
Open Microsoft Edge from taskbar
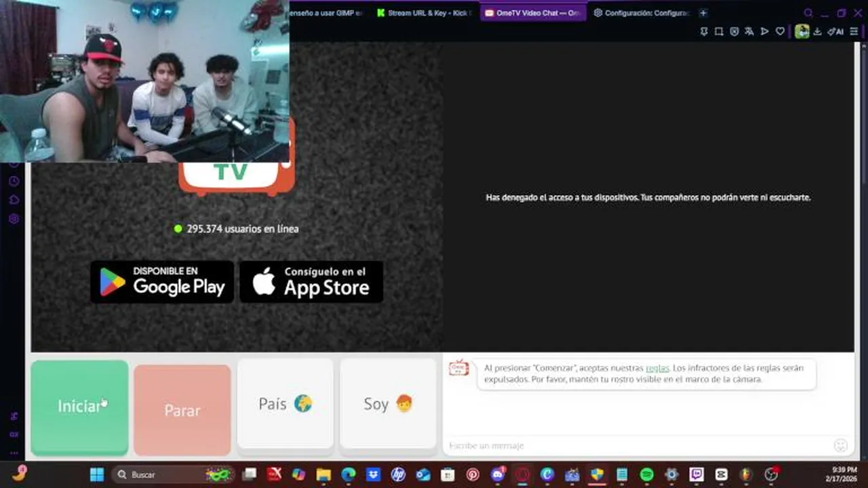click(x=349, y=474)
